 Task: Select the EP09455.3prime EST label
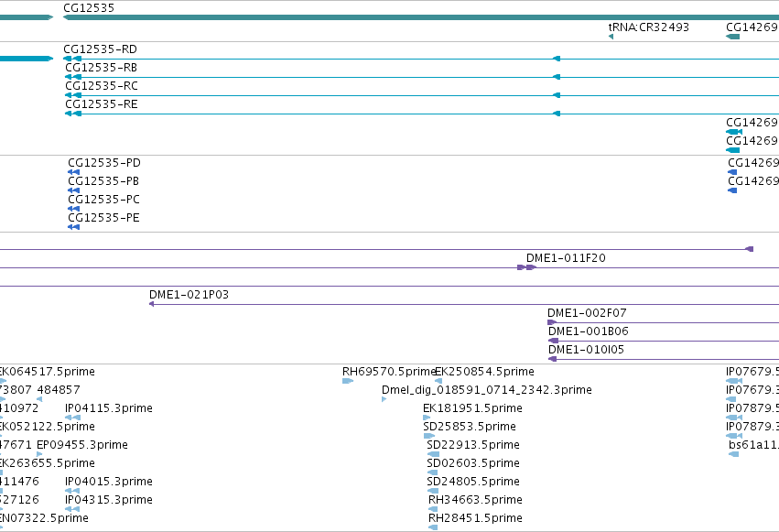click(x=82, y=445)
